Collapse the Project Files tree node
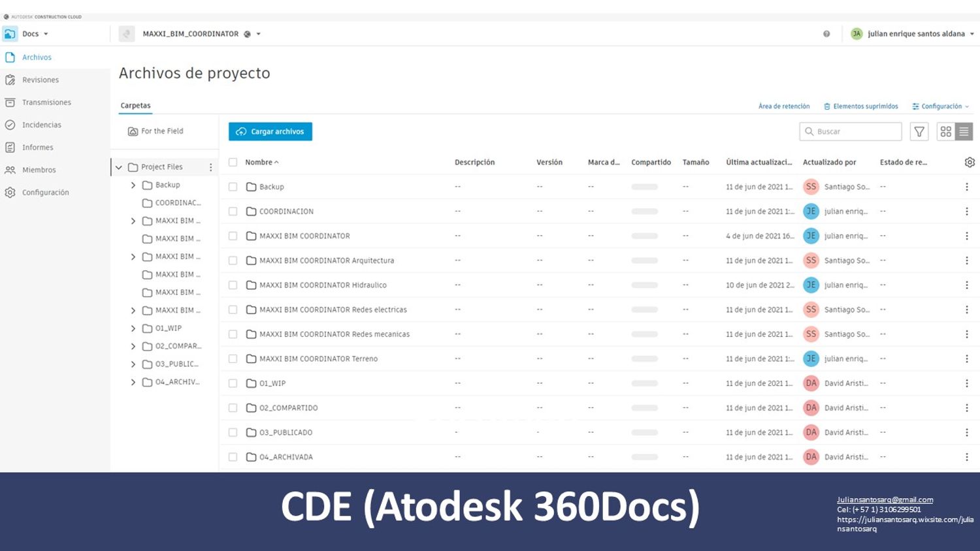Viewport: 980px width, 551px height. pyautogui.click(x=119, y=167)
